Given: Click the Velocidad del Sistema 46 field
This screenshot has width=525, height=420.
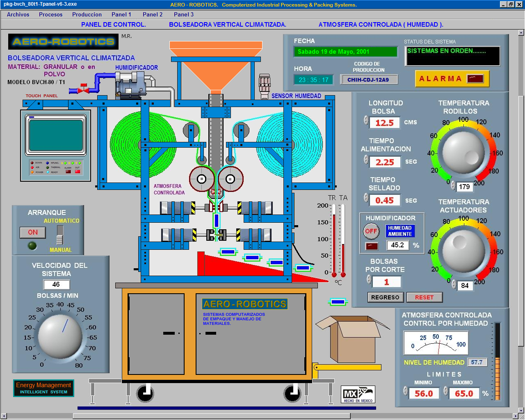Looking at the screenshot, I should click(56, 284).
